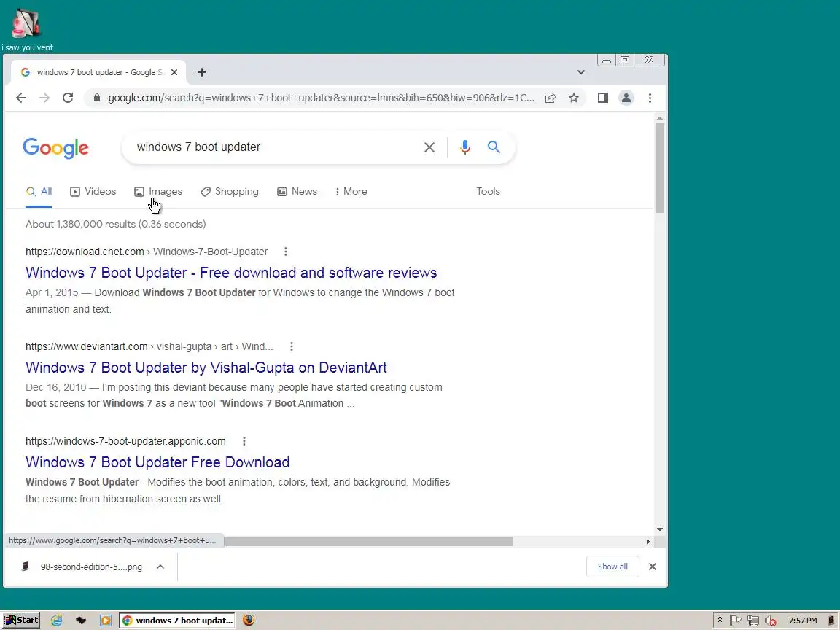This screenshot has height=630, width=840.
Task: Click the muted volume tray icon
Action: [x=770, y=621]
